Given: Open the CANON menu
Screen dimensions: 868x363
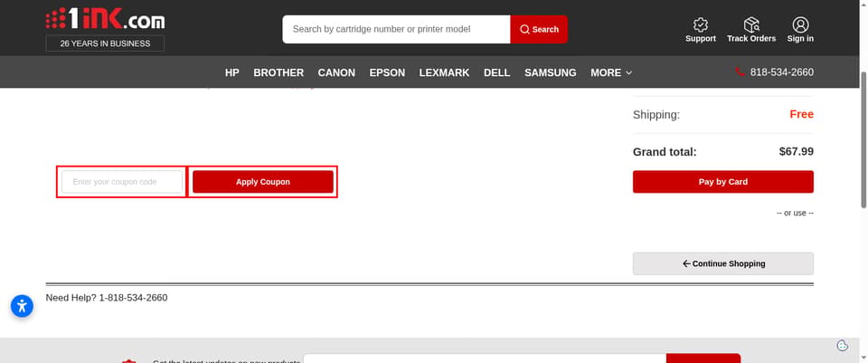Looking at the screenshot, I should pos(336,72).
